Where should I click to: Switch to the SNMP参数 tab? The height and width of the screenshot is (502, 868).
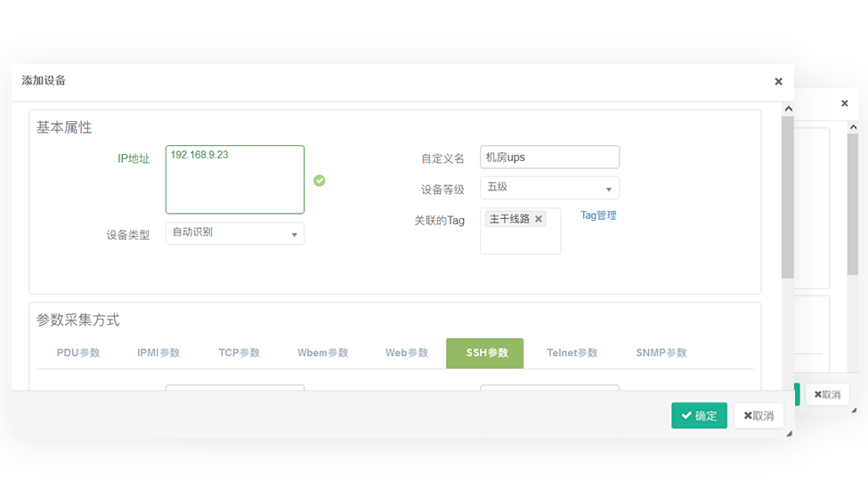pos(661,353)
